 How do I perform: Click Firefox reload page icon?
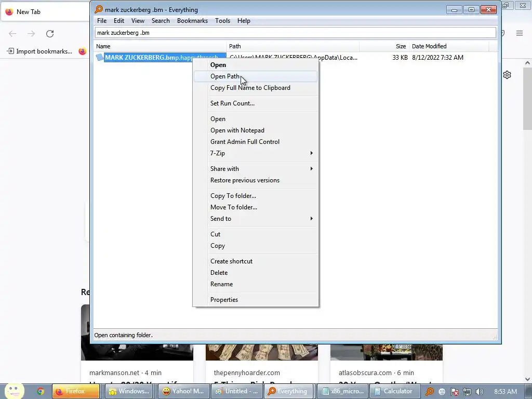[50, 34]
